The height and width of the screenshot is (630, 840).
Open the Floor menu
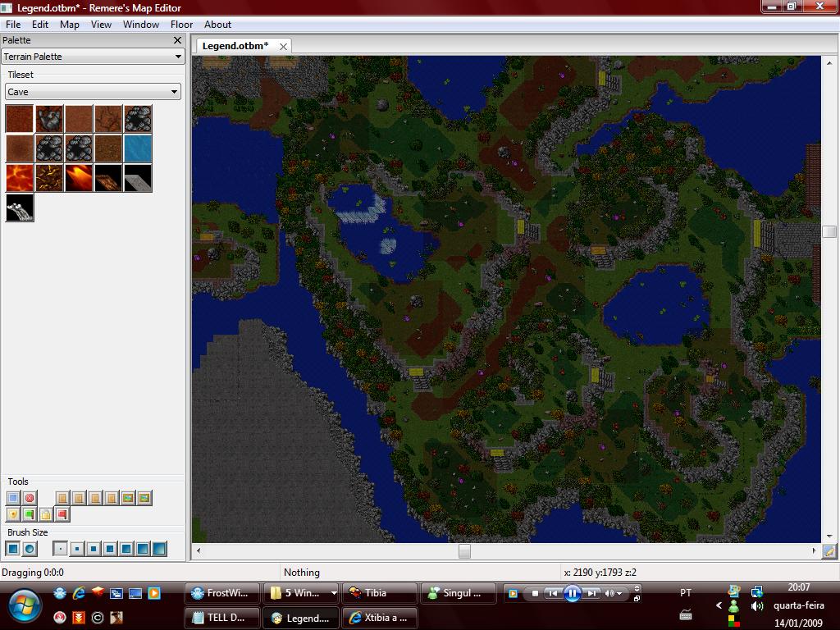[181, 24]
